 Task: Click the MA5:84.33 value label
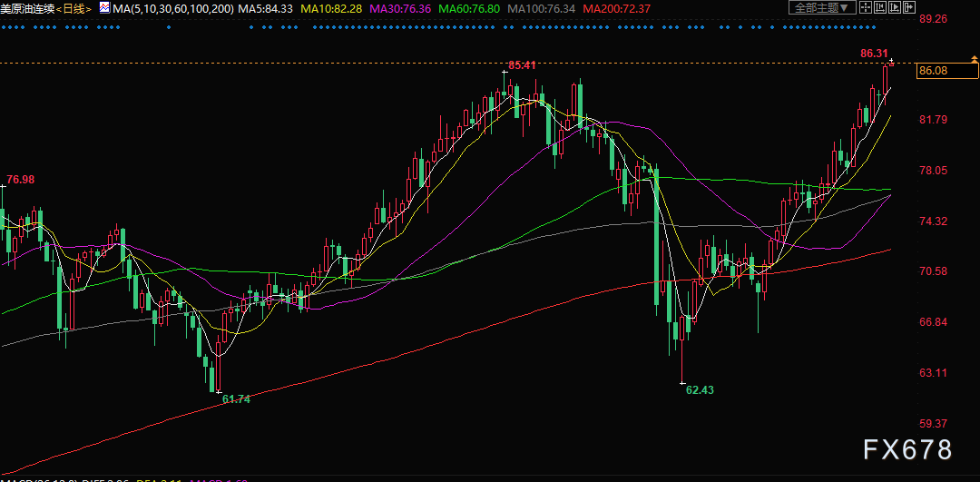pos(265,8)
